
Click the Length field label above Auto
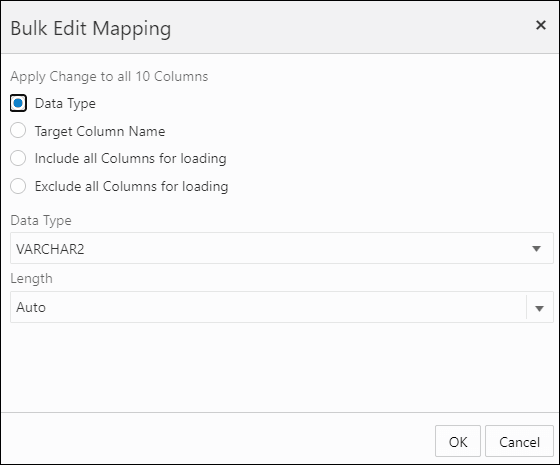pyautogui.click(x=31, y=279)
